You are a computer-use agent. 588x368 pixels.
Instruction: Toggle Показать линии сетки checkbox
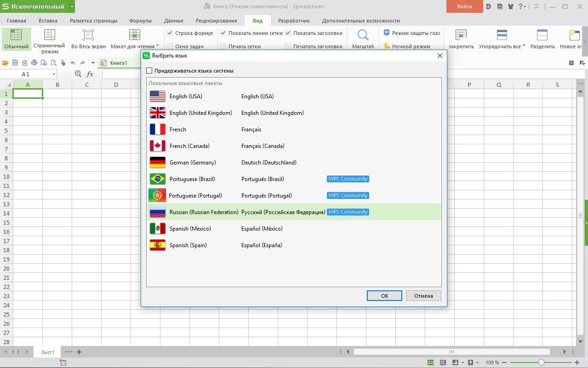coord(223,33)
